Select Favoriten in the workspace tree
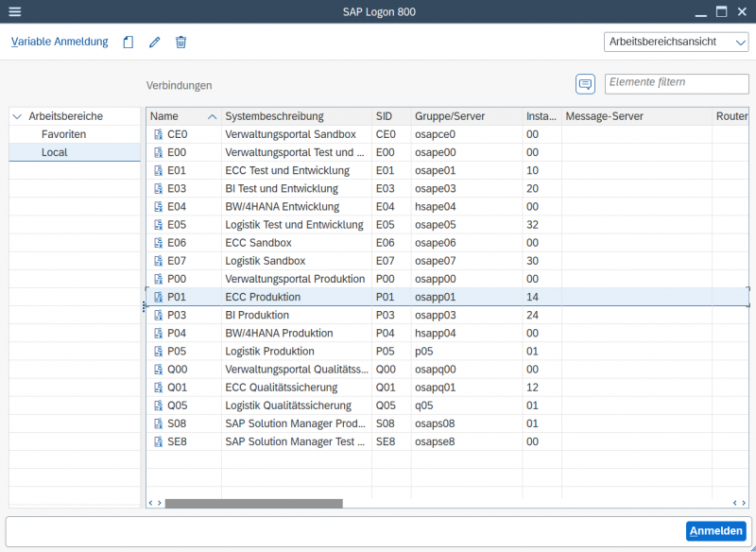Viewport: 756px width, 552px height. 63,134
